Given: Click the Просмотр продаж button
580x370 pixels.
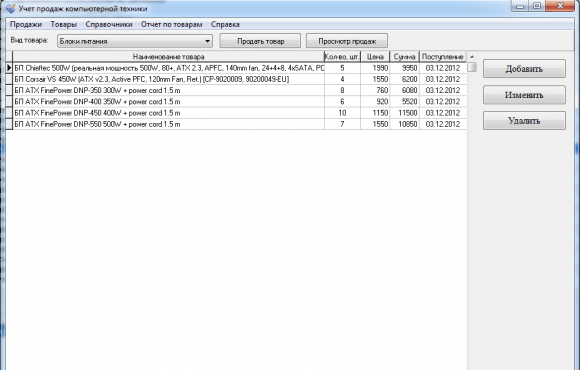Looking at the screenshot, I should click(x=347, y=41).
